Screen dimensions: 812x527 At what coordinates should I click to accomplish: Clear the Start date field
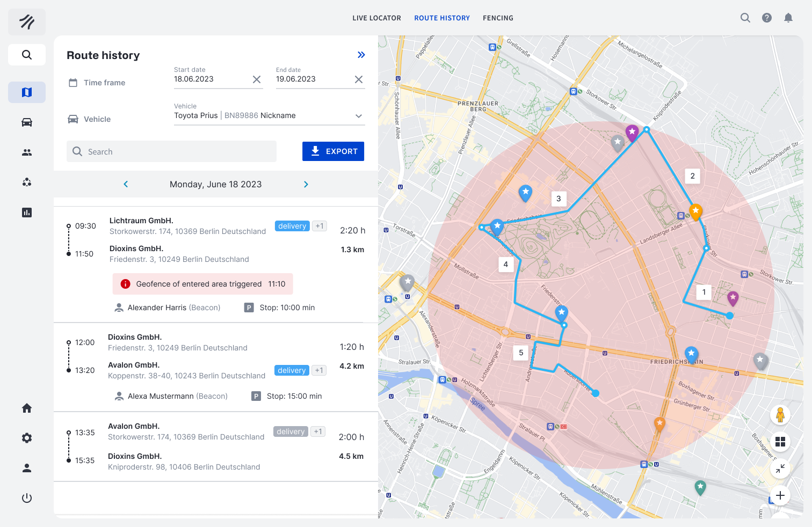tap(256, 79)
